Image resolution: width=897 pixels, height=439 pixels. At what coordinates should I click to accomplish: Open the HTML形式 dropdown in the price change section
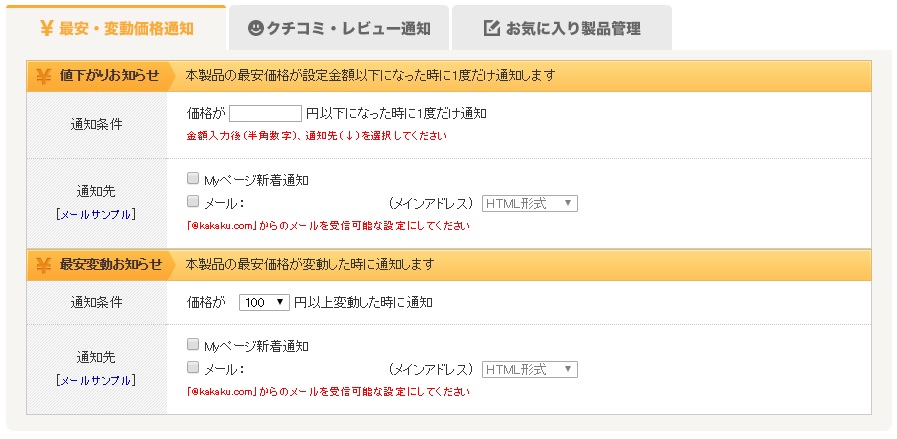[530, 370]
